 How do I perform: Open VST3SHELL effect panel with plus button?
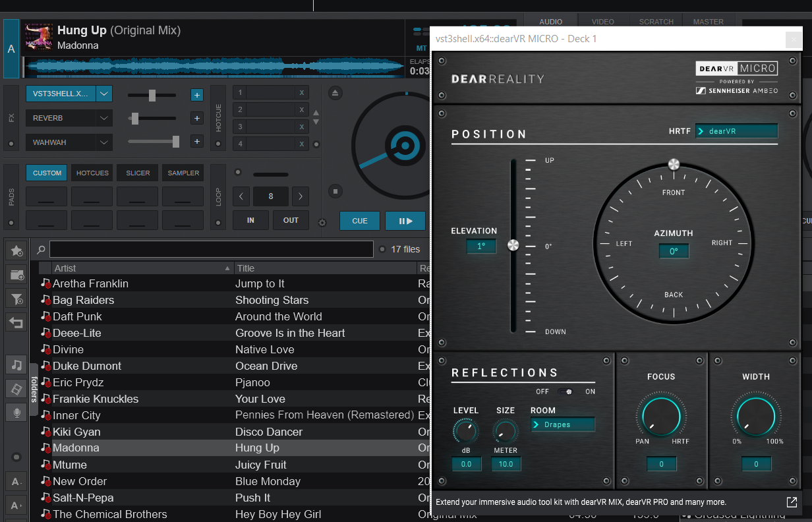[x=196, y=95]
